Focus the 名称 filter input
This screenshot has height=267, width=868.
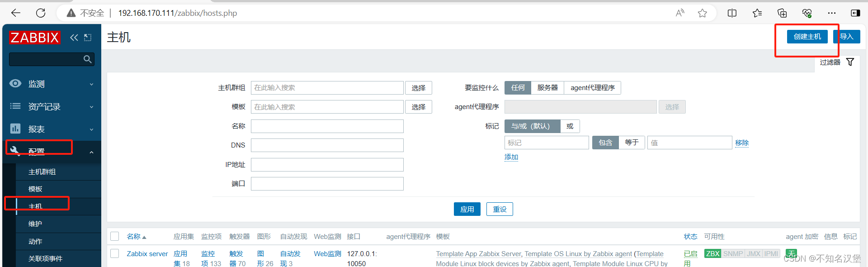pos(327,126)
